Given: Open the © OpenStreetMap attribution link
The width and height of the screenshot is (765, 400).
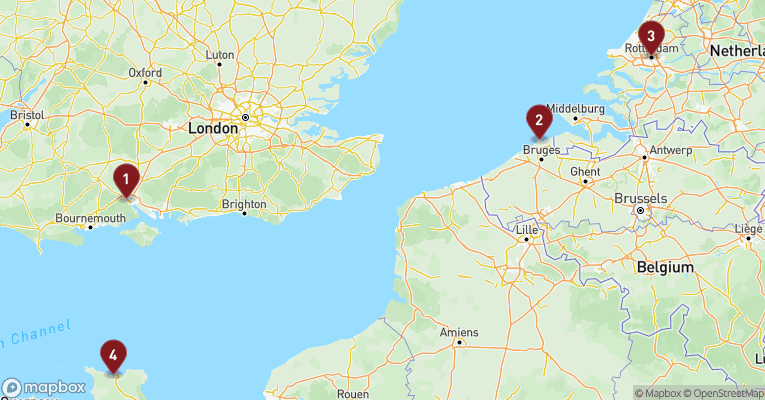Looking at the screenshot, I should [724, 393].
